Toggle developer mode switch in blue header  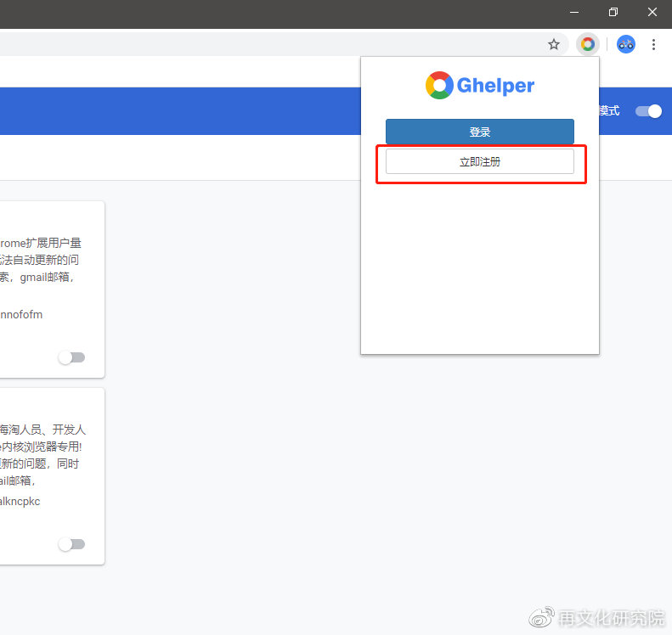point(648,111)
